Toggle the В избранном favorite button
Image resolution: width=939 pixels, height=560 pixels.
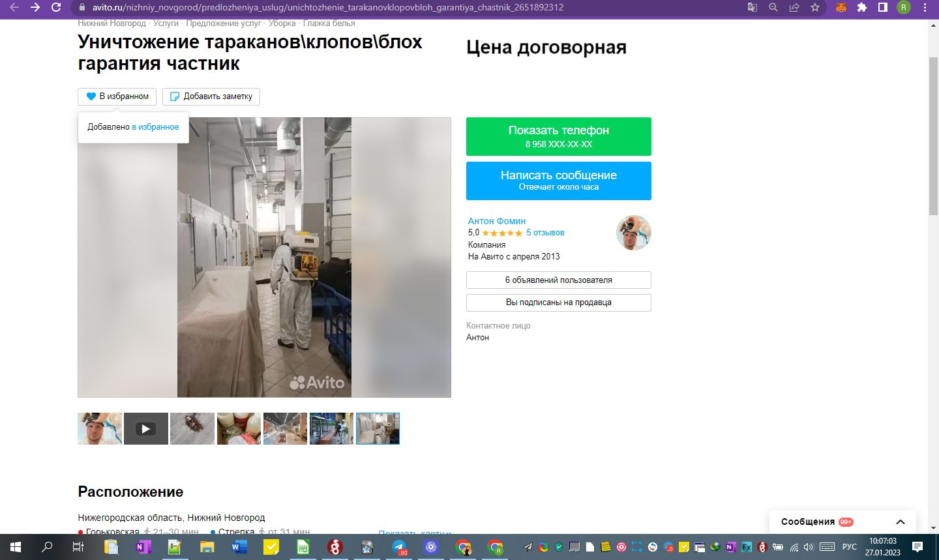[117, 96]
